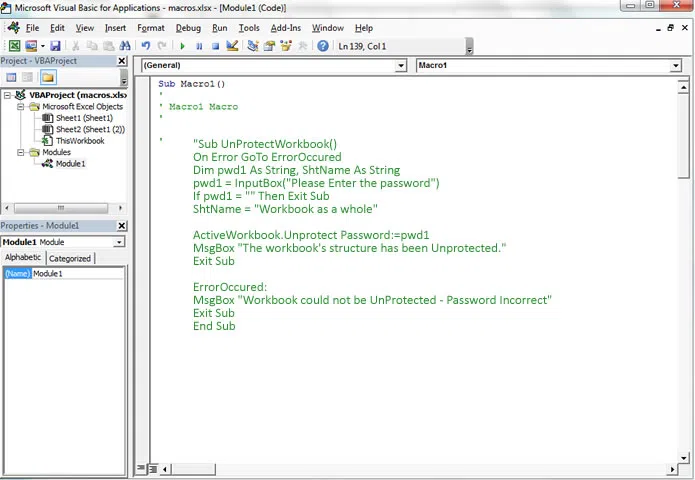The height and width of the screenshot is (480, 695).
Task: Click the 'End Sub' comment line
Action: [x=214, y=326]
